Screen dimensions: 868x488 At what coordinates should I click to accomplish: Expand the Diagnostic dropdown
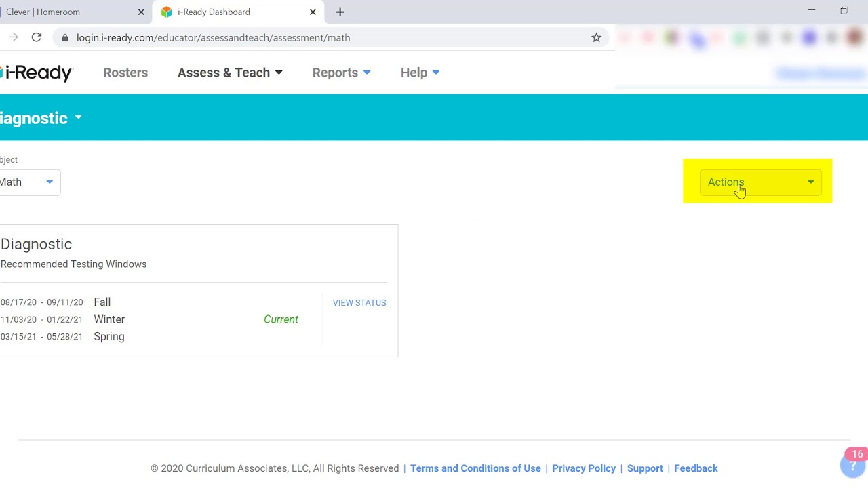[41, 118]
